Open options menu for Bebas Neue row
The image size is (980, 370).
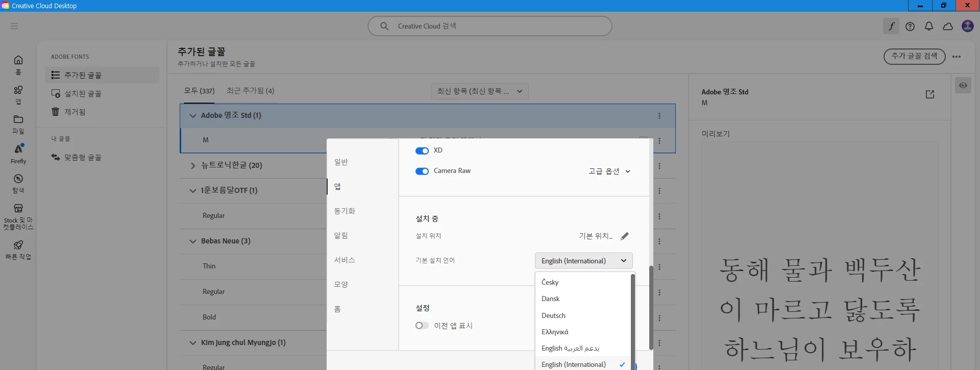[659, 241]
